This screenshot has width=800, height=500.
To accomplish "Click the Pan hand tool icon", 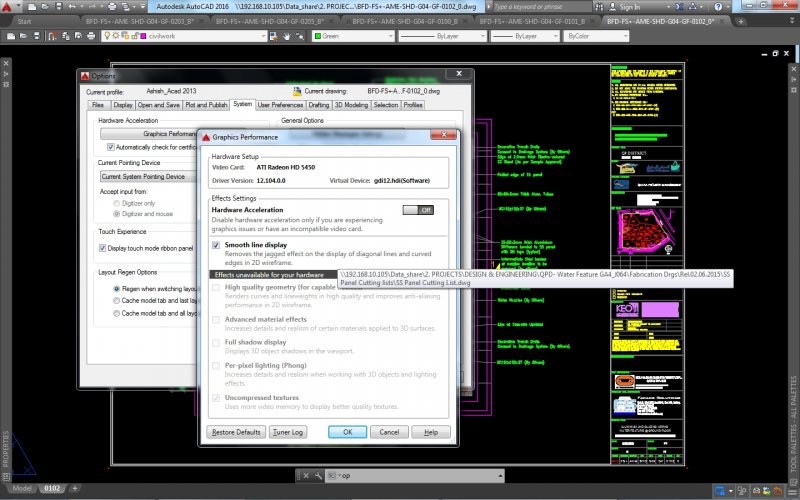I will click(287, 36).
